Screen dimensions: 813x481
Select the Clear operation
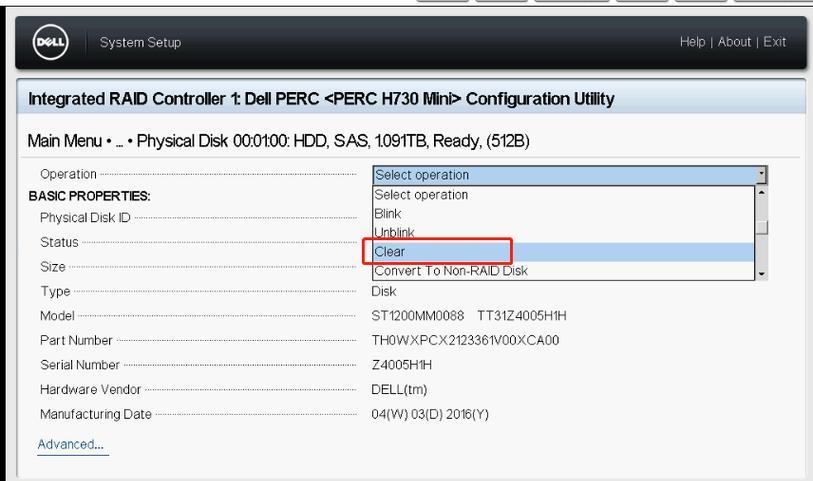(x=564, y=252)
